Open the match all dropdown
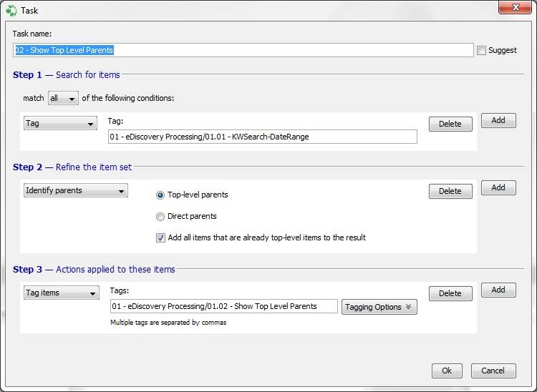This screenshot has height=392, width=537. click(63, 99)
